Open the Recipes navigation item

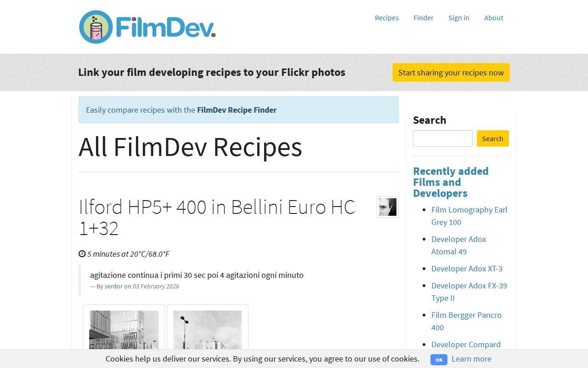pos(386,17)
